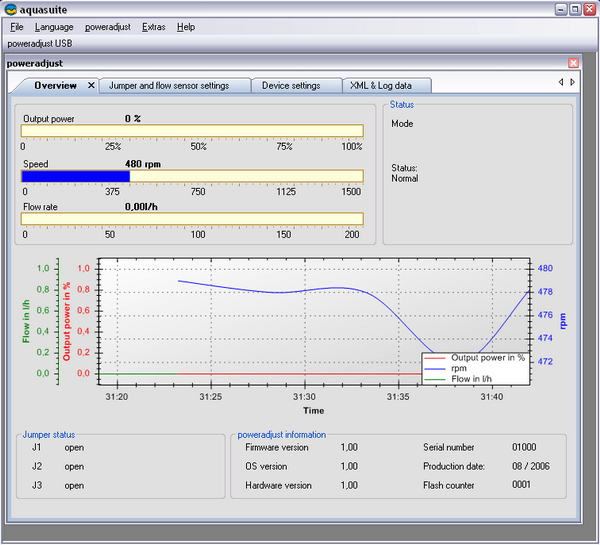This screenshot has height=545, width=600.
Task: Click the red 'Output power in %' axis title
Action: tap(67, 321)
